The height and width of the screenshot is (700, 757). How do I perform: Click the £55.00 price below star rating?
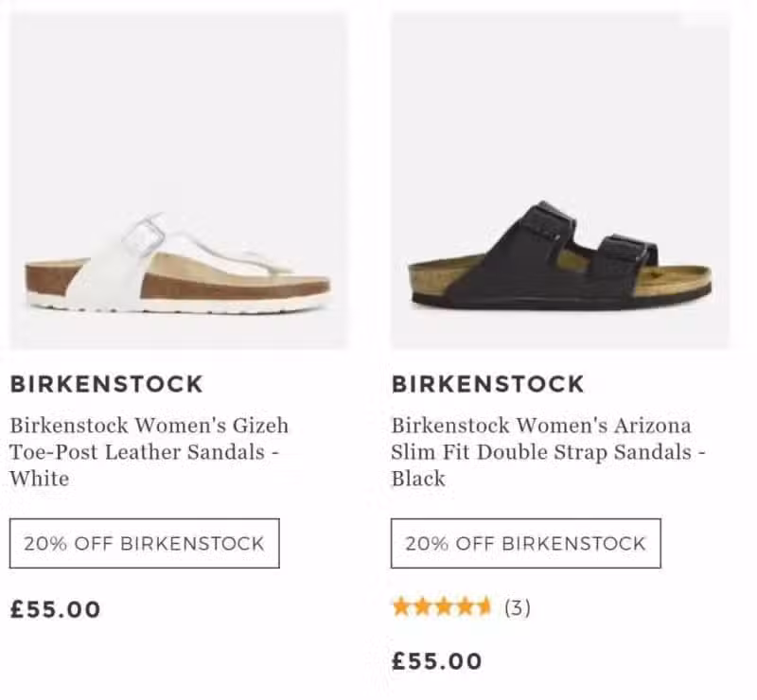point(437,661)
